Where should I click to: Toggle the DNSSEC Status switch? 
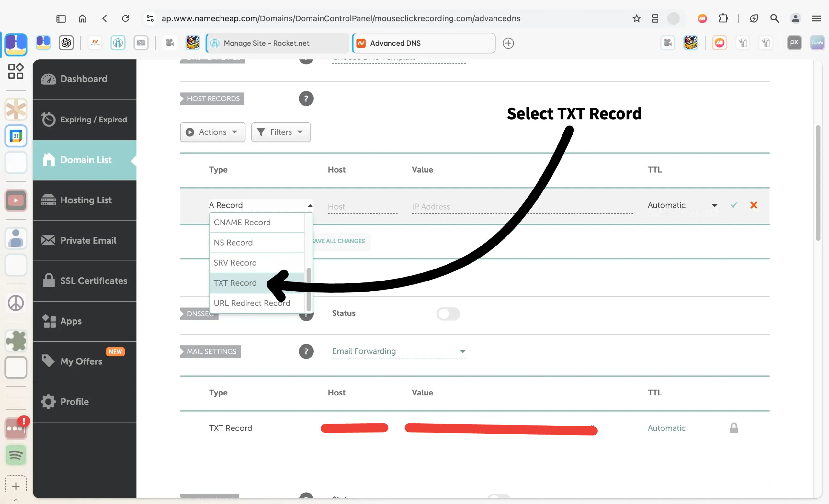tap(448, 314)
